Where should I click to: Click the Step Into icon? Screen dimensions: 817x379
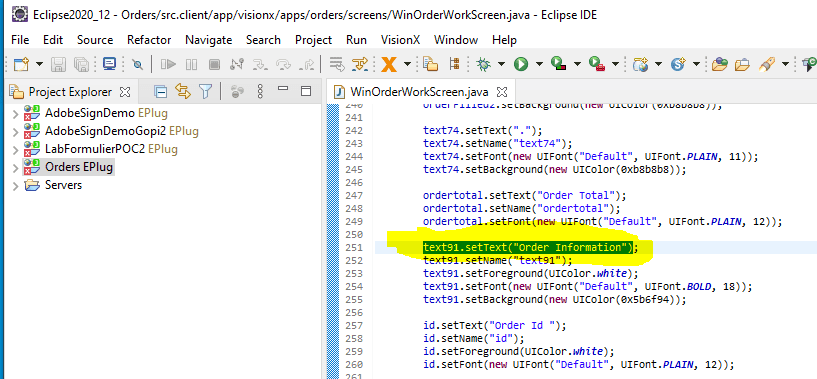pos(259,65)
